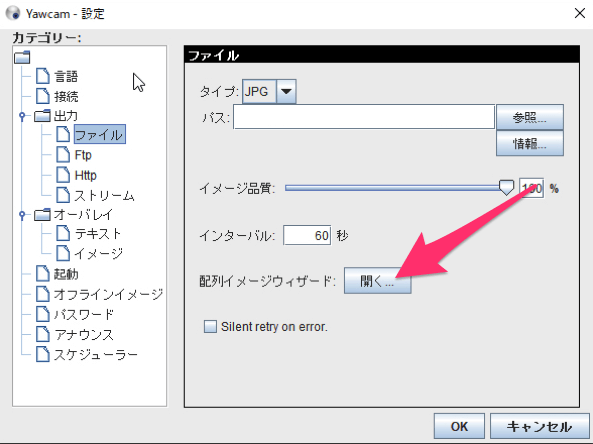Click the document icon beside 起動
Viewport: 593px width, 444px height.
pyautogui.click(x=42, y=273)
